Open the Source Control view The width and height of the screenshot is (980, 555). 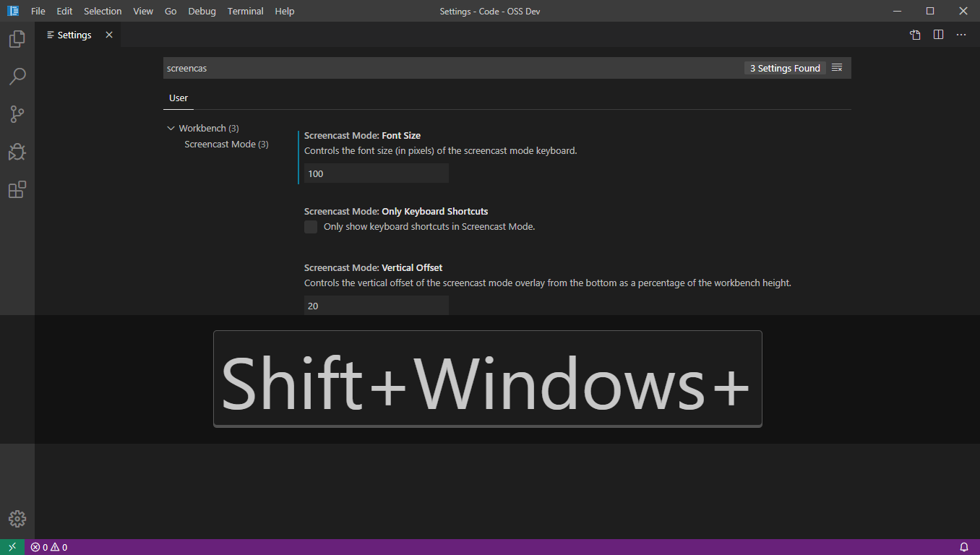pyautogui.click(x=17, y=114)
